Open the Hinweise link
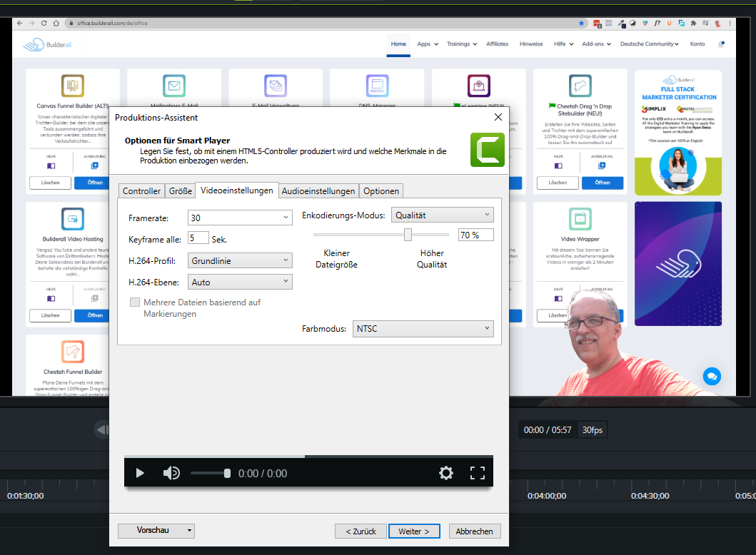 (x=531, y=44)
